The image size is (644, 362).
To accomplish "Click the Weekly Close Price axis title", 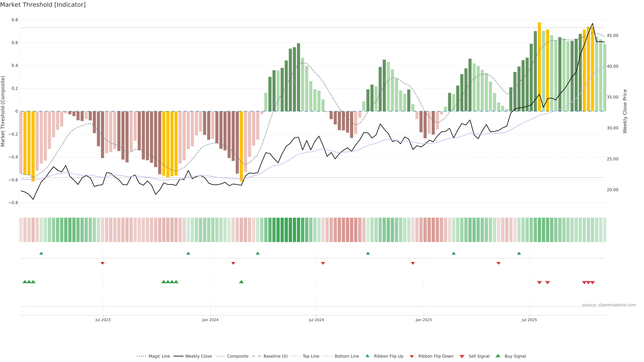I will 625,111.
